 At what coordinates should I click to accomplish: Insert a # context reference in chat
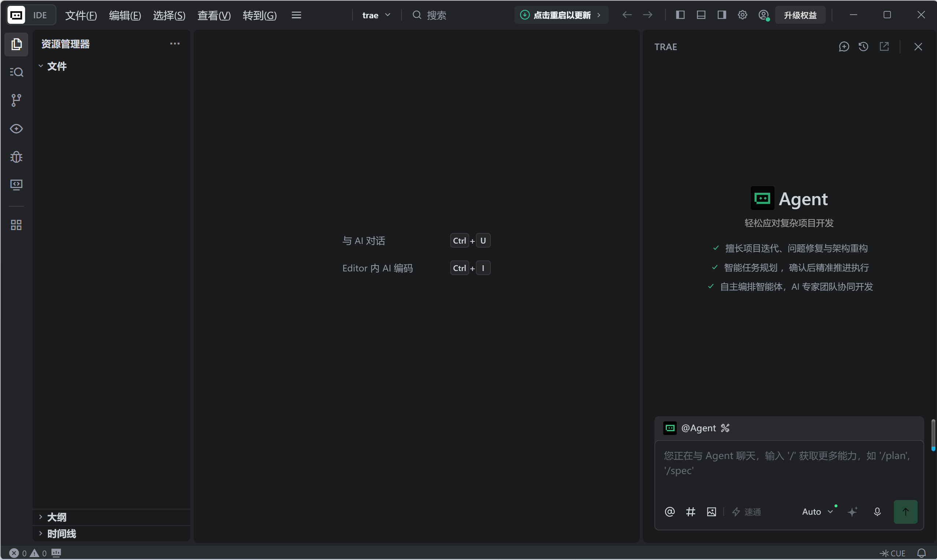pyautogui.click(x=690, y=512)
